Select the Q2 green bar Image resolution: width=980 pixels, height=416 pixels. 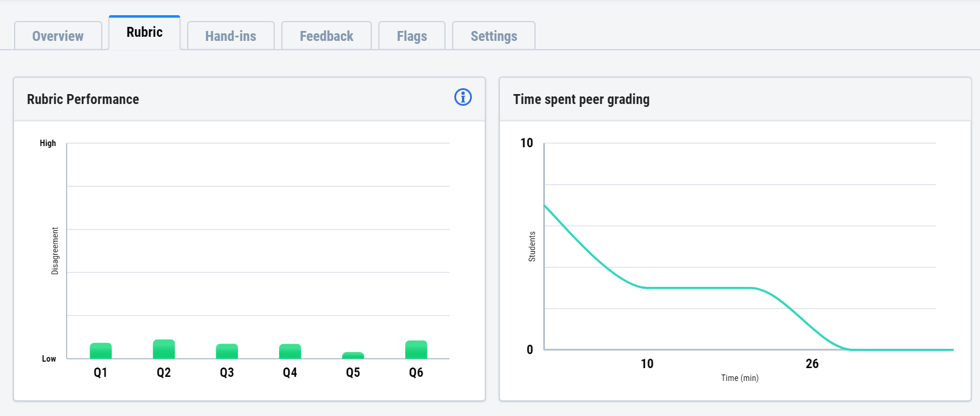164,349
